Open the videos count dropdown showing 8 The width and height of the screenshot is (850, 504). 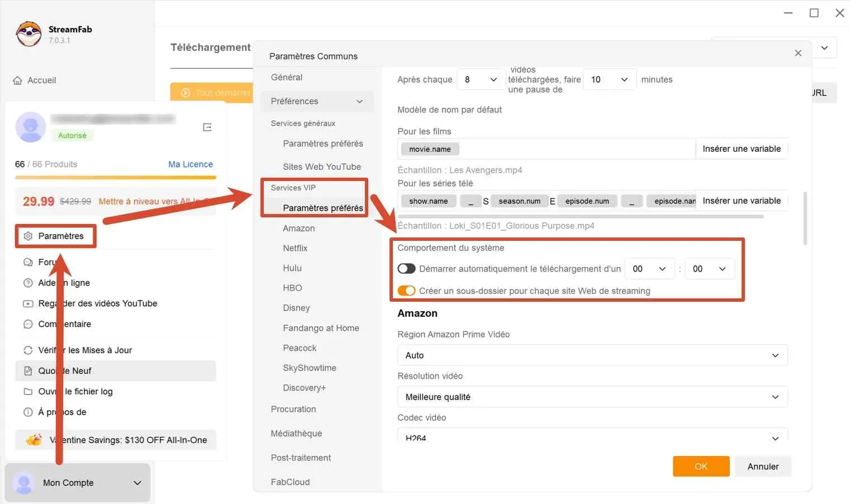pyautogui.click(x=480, y=79)
